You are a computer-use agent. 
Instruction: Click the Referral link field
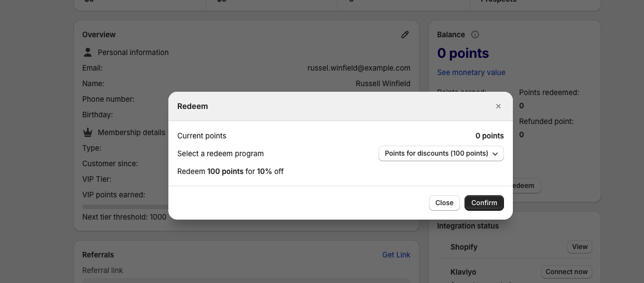click(246, 280)
